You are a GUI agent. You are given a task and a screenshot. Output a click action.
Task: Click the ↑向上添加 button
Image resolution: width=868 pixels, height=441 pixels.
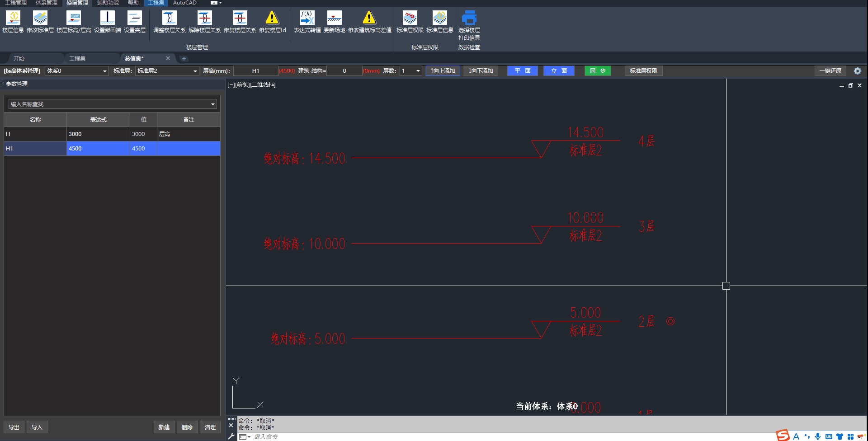443,71
